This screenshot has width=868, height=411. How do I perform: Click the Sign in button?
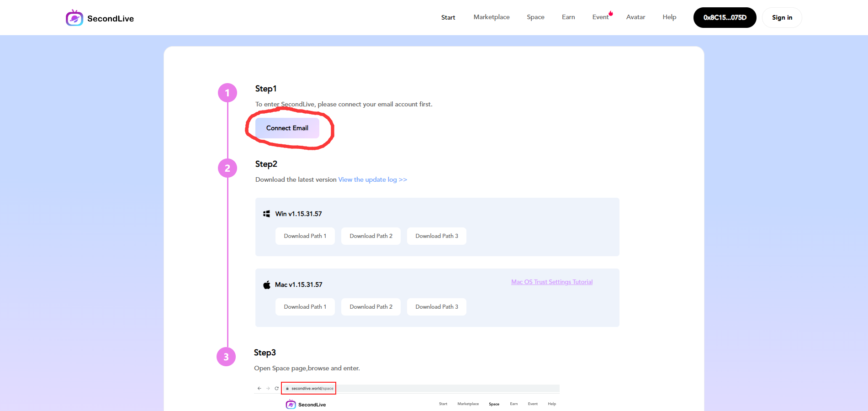tap(782, 18)
